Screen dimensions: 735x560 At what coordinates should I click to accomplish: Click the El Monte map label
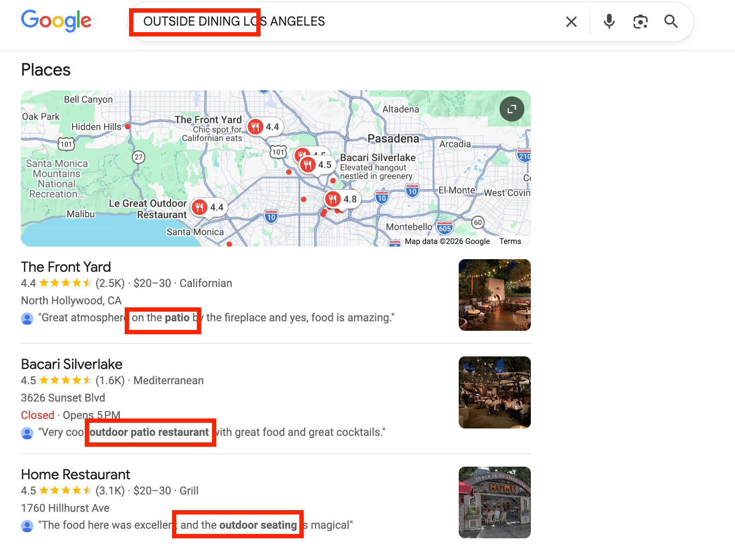pos(457,190)
